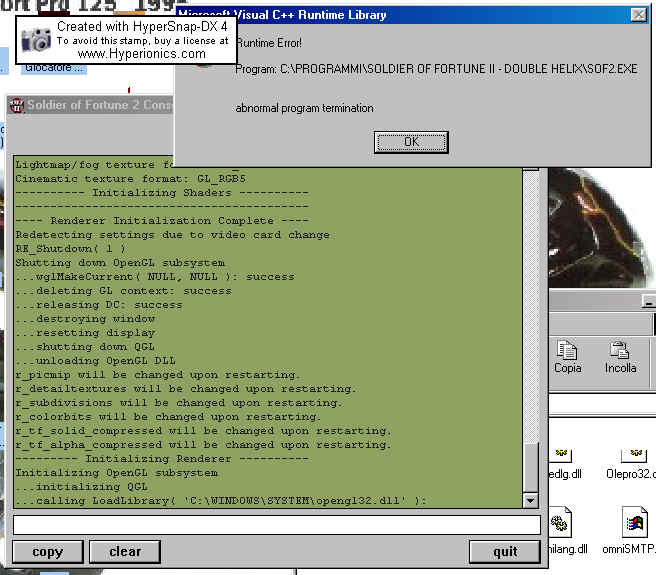
Task: Quit the Soldier of Fortune 2 console
Action: tap(505, 552)
